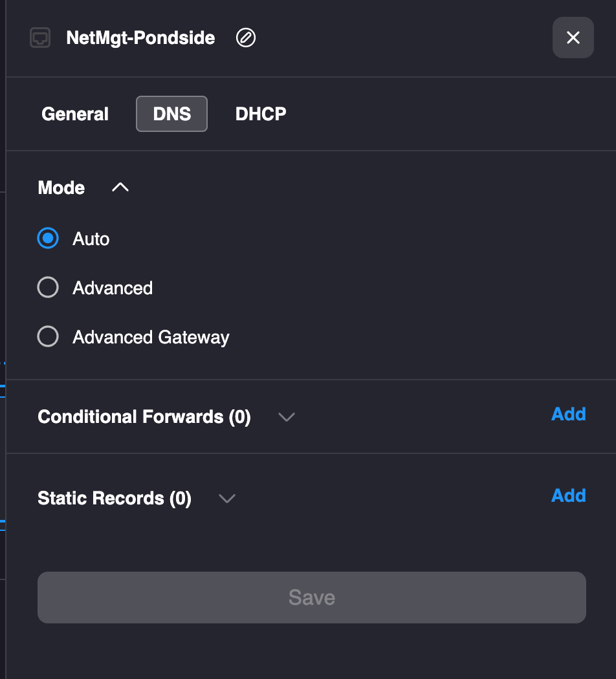616x679 pixels.
Task: Click the edit pencil icon next to NetMgt-Pondside
Action: click(246, 38)
